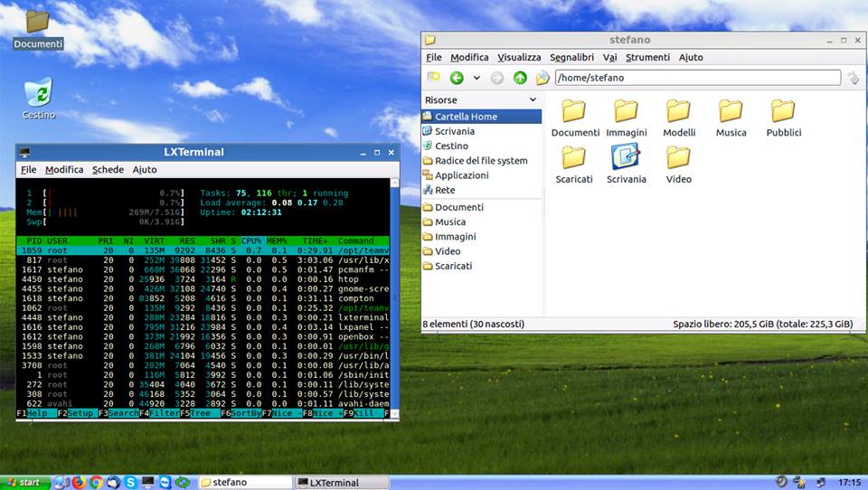This screenshot has width=868, height=490.
Task: Open Modifica menu in LXTerminal
Action: (x=64, y=169)
